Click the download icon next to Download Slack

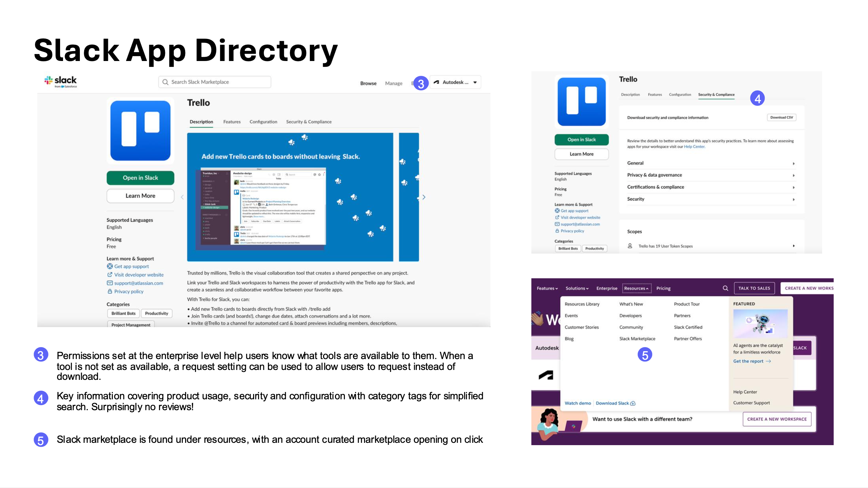pos(633,403)
